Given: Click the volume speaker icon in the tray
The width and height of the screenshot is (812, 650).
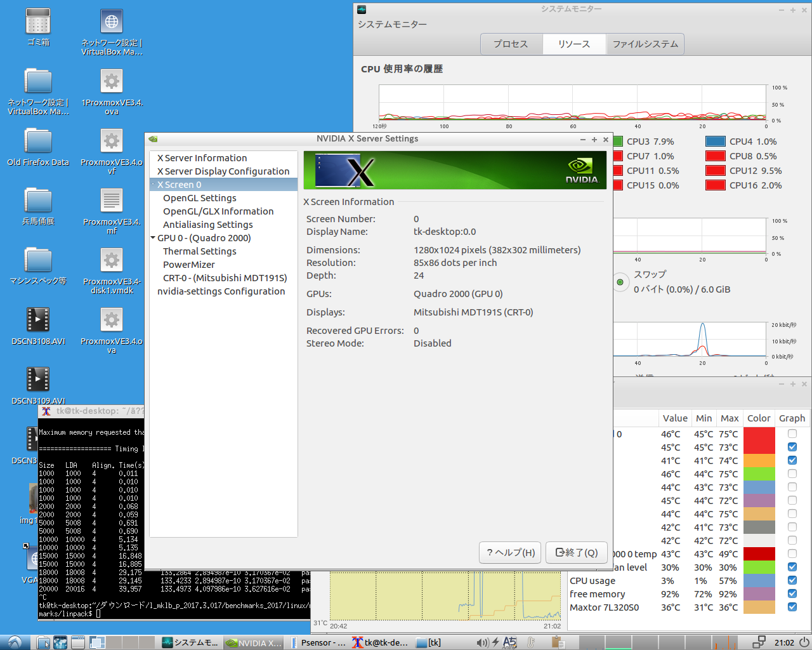Looking at the screenshot, I should click(482, 642).
